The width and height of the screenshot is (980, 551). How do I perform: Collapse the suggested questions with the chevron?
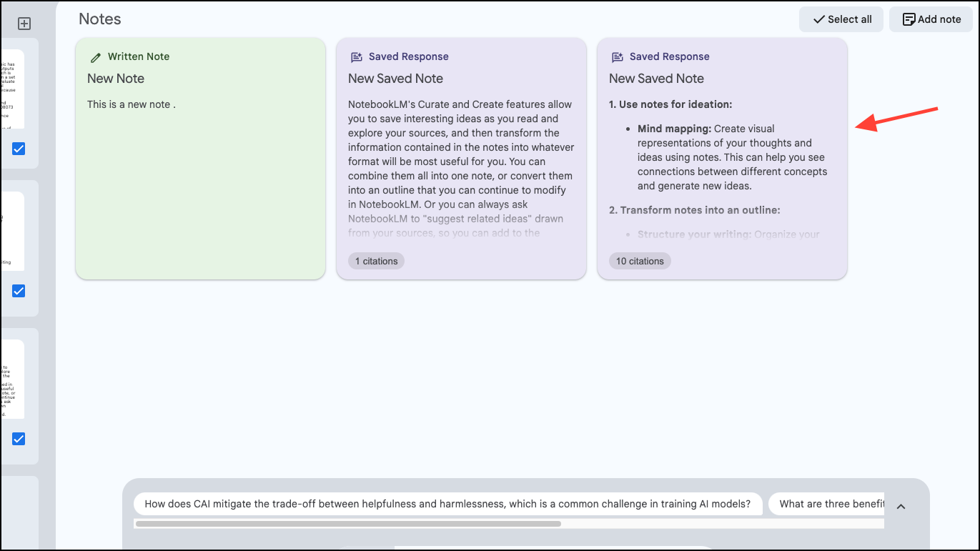tap(901, 506)
